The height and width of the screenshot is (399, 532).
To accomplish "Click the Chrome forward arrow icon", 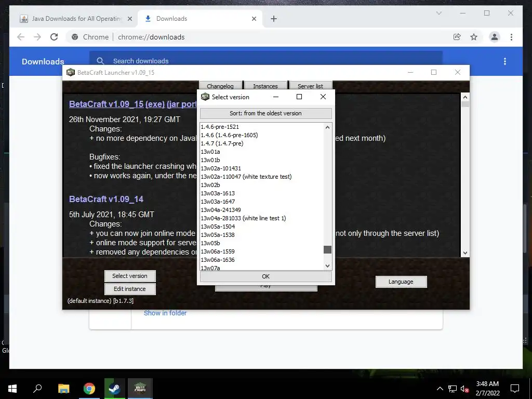I will (37, 37).
